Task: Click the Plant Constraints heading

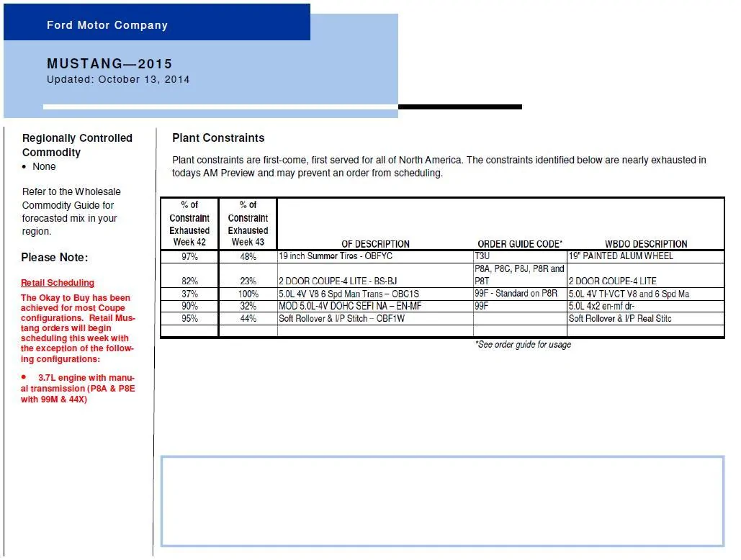Action: (x=218, y=138)
